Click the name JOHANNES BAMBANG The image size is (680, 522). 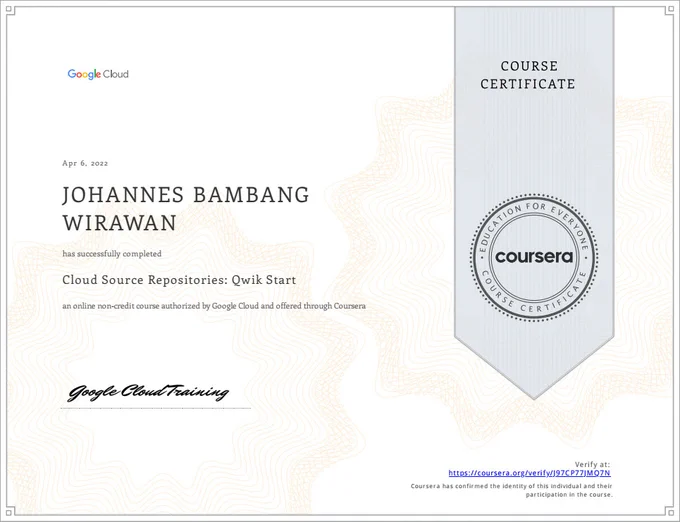[x=186, y=195]
